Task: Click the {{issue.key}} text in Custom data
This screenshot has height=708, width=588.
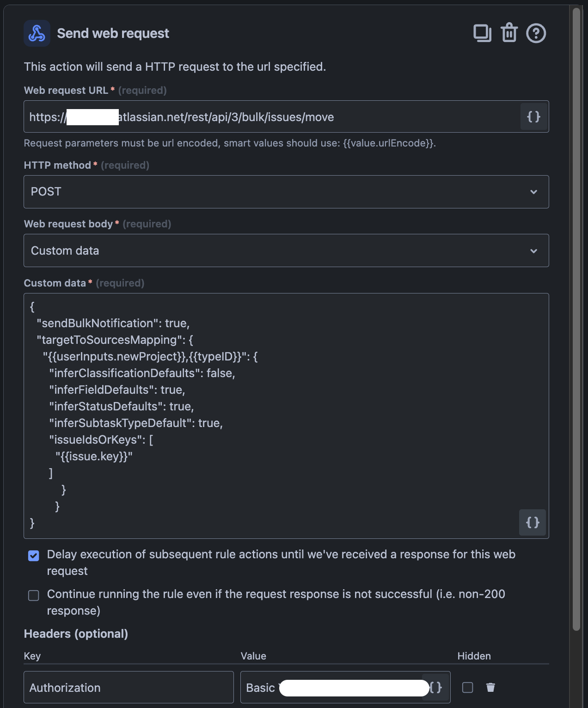Action: (x=94, y=456)
